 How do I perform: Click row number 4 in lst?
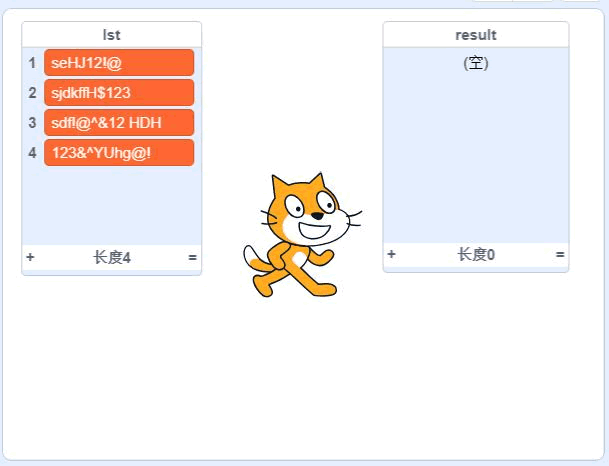32,153
